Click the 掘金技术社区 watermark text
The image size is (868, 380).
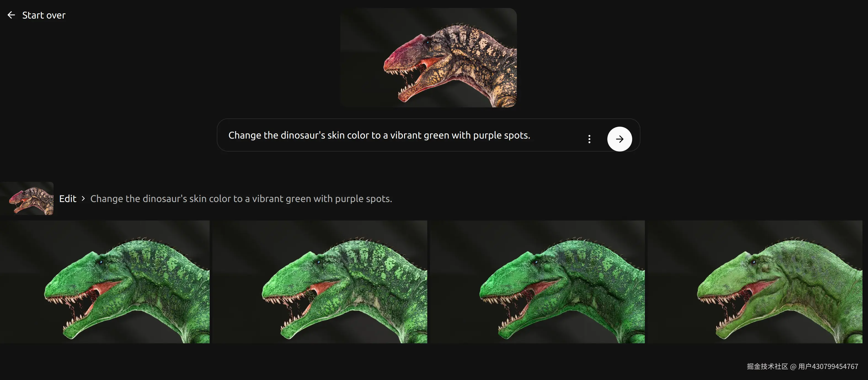767,366
